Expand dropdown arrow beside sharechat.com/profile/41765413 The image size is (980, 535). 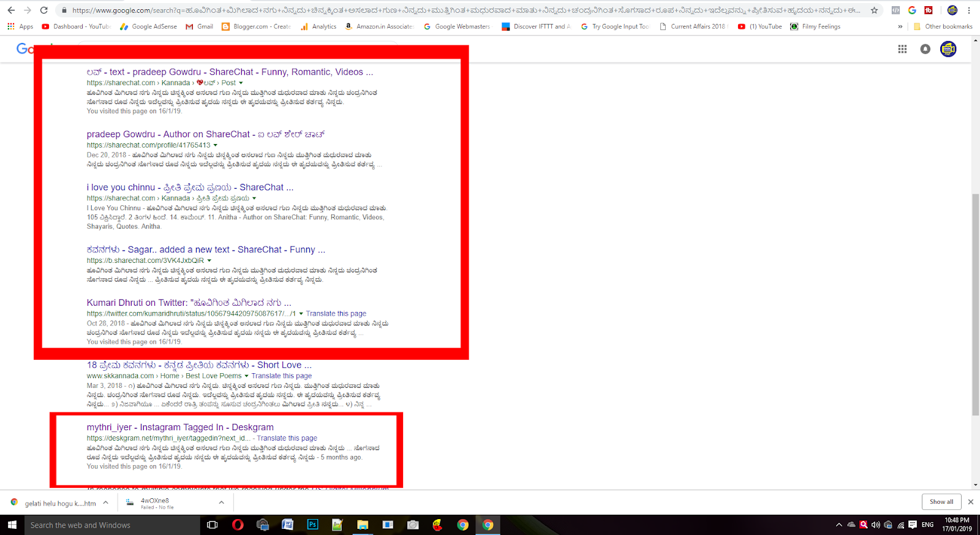[216, 145]
